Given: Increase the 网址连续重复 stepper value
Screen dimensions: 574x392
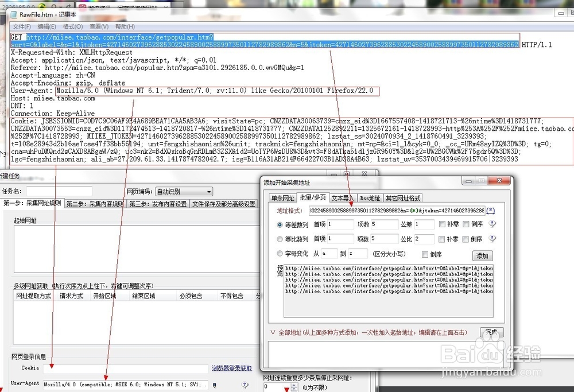Looking at the screenshot, I should (294, 385).
